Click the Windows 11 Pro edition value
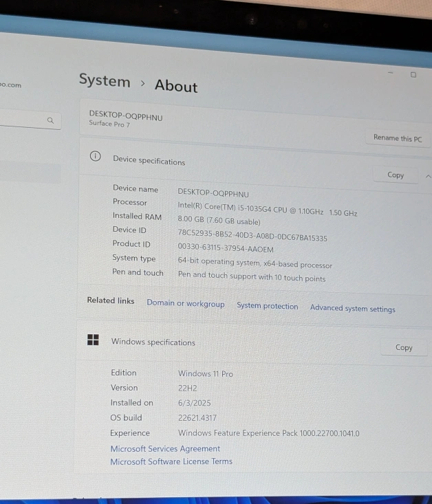Screen dimensions: 432x504 206,373
